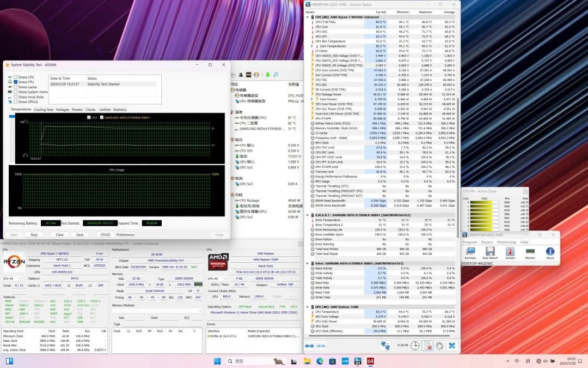This screenshot has width=588, height=368.
Task: Click the Preferences button in AIDA64
Action: 125,234
